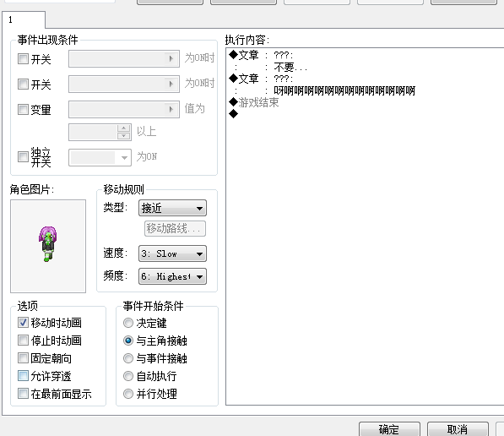Click the 移动路线... button
The height and width of the screenshot is (436, 504).
175,228
